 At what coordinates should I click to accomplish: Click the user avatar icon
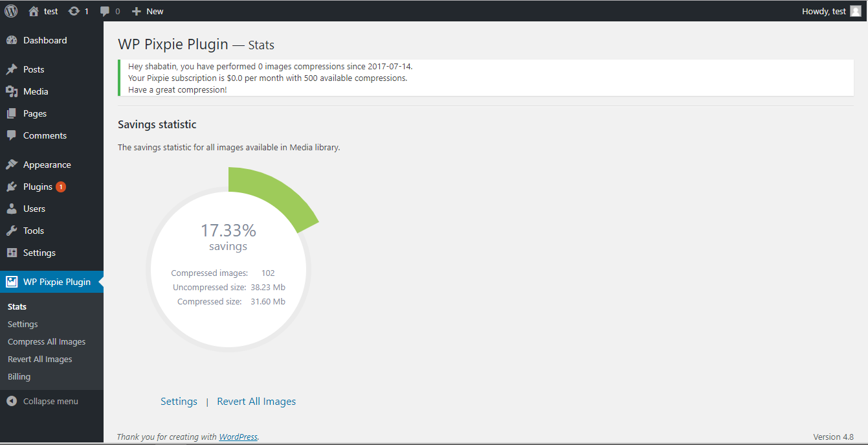[x=856, y=11]
